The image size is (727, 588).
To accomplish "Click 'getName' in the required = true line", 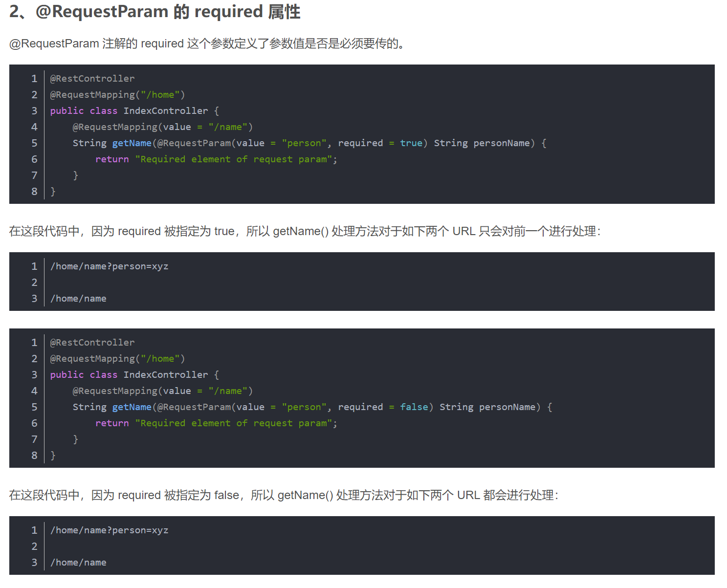I will click(132, 143).
